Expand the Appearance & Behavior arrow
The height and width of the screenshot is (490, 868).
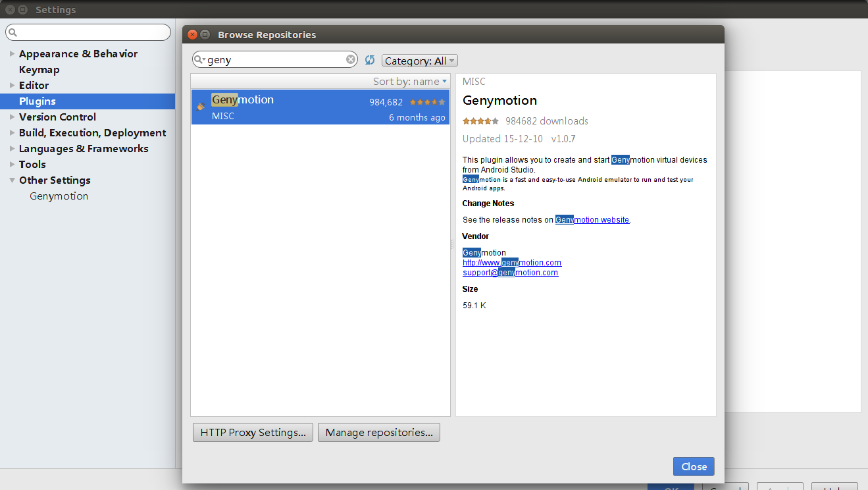(12, 54)
